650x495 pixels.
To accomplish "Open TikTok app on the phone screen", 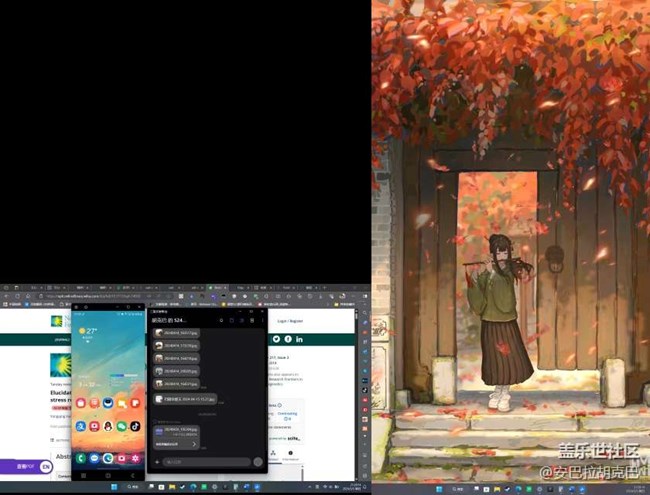I will [136, 426].
